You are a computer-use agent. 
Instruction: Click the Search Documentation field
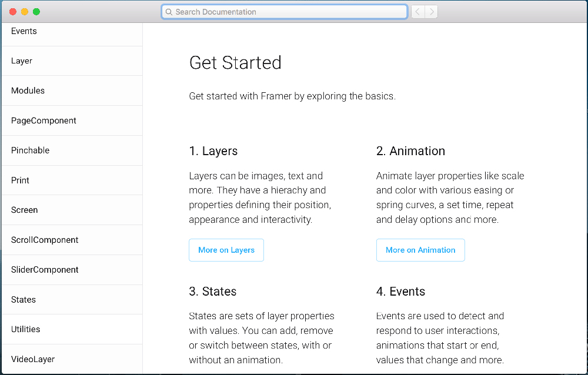(x=288, y=12)
